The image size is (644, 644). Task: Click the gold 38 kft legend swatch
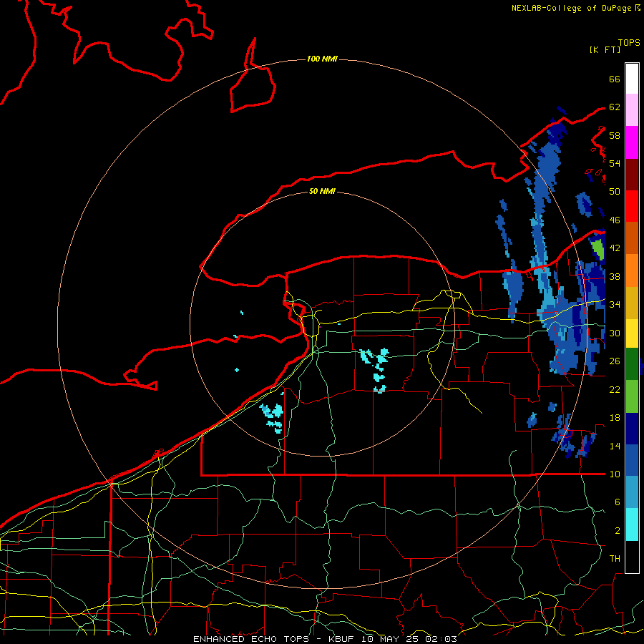[x=632, y=302]
